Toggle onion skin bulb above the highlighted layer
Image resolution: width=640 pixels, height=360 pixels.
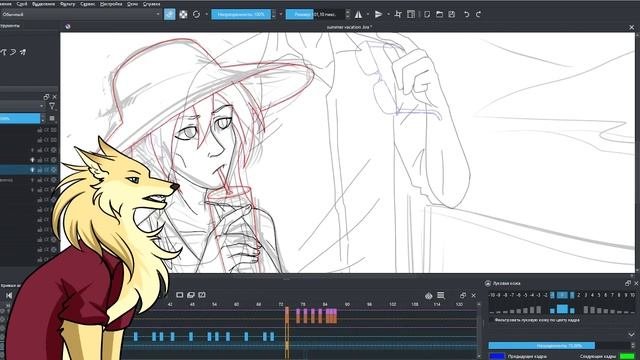click(33, 160)
